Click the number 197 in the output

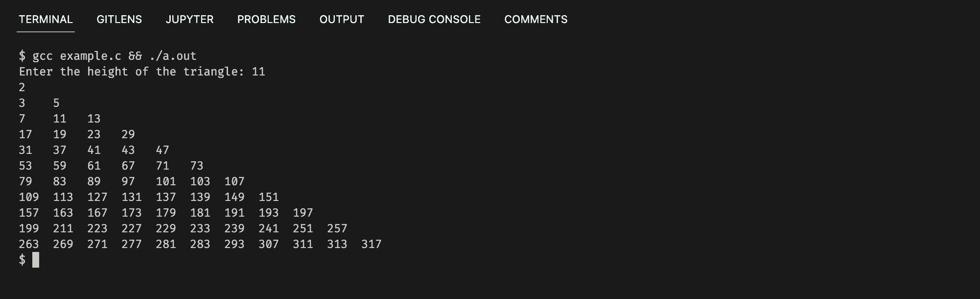click(303, 213)
